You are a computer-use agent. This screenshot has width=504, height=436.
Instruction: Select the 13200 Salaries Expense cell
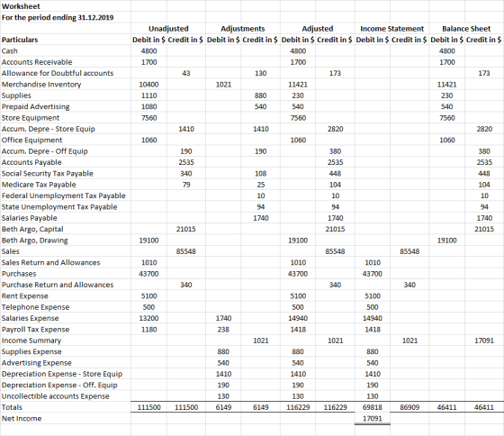tap(148, 318)
